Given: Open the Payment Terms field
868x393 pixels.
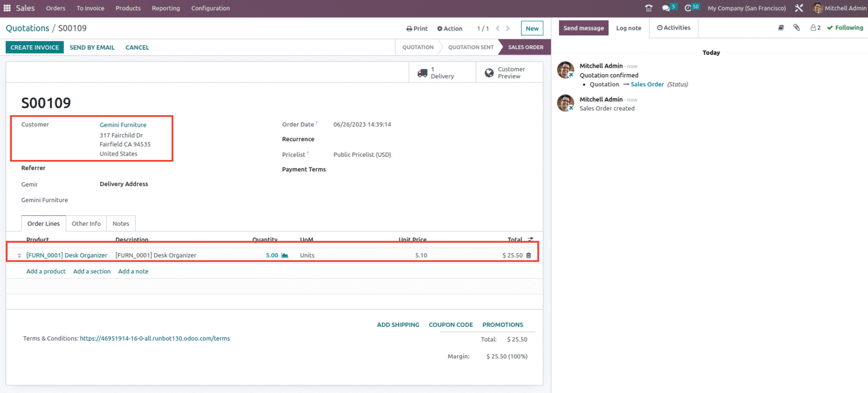Looking at the screenshot, I should pos(303,170).
